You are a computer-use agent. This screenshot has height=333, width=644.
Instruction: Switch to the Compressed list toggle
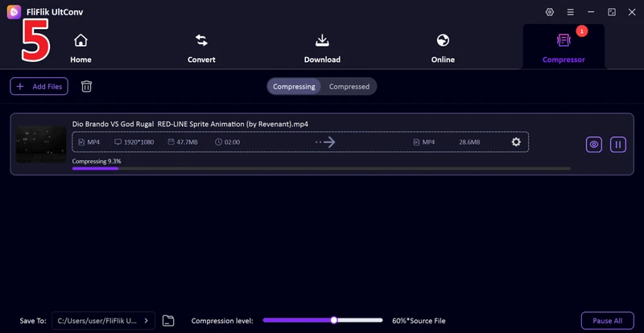[x=349, y=87]
